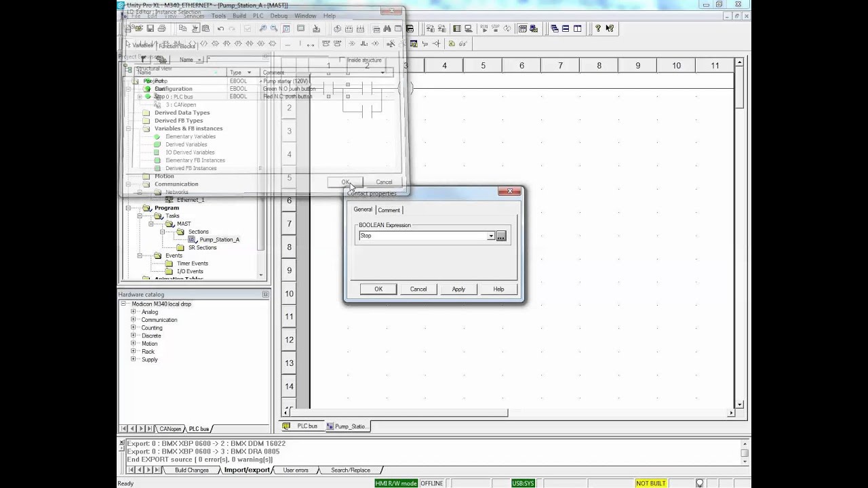Click the Pump_Station_A LD section icon
Viewport: 868px width, 488px height.
pyautogui.click(x=193, y=239)
